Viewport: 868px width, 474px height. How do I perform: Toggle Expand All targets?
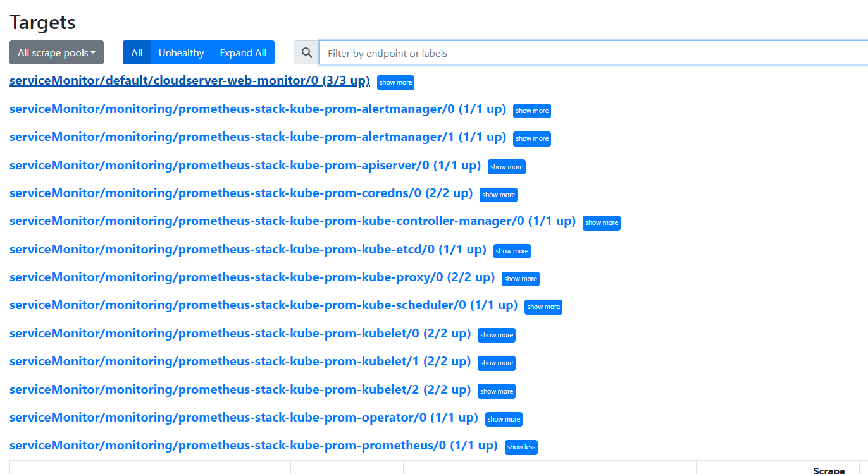coord(243,53)
